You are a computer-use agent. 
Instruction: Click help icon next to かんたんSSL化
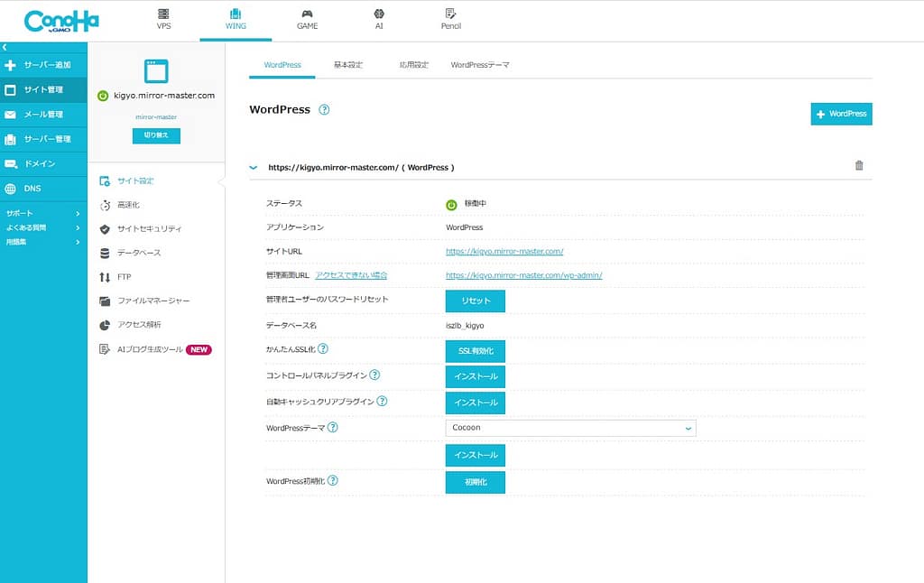click(x=323, y=348)
